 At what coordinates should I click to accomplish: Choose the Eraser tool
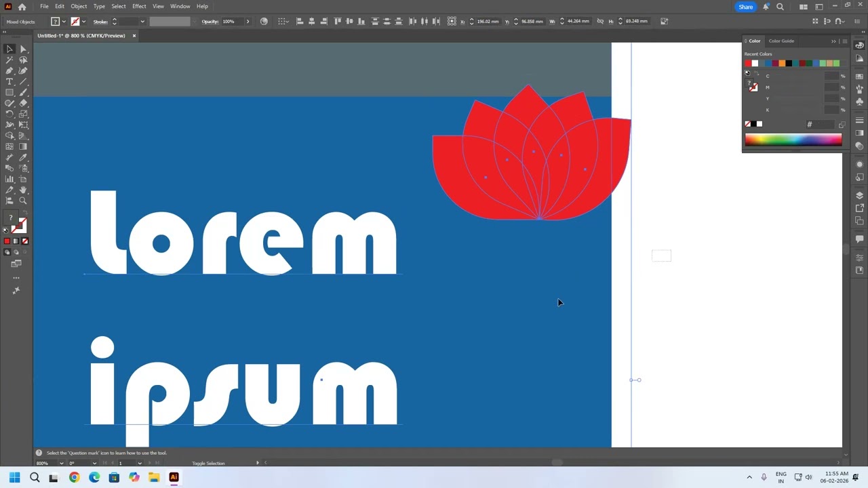[23, 103]
